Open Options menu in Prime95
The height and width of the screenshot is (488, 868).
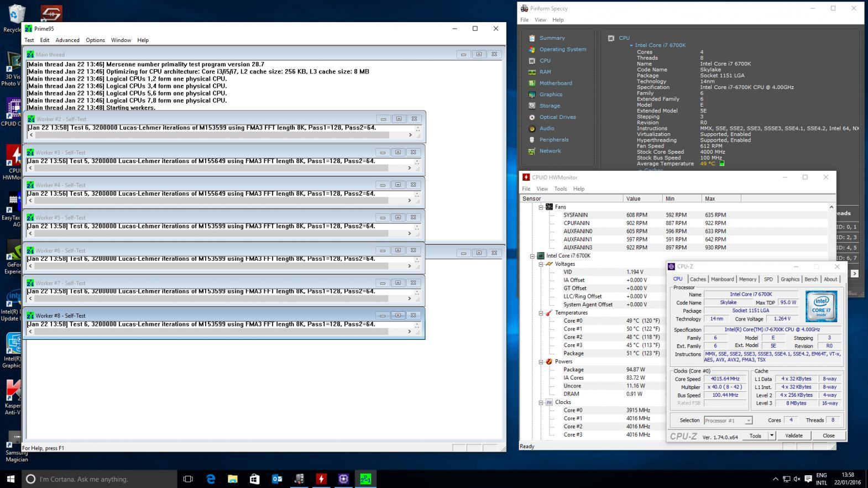pyautogui.click(x=95, y=40)
